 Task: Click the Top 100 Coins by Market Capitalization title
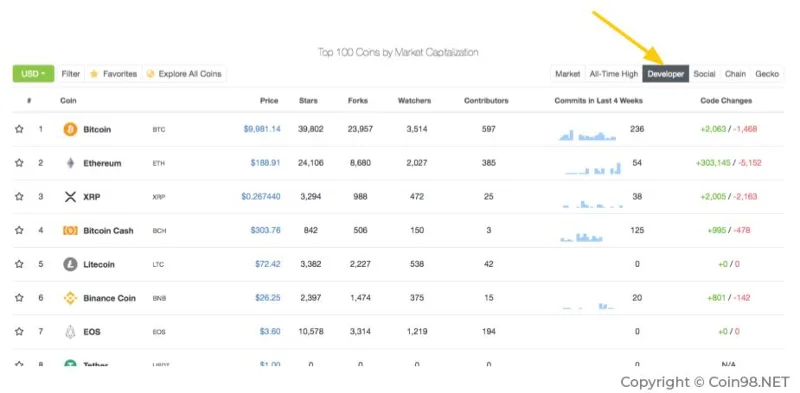pos(398,52)
